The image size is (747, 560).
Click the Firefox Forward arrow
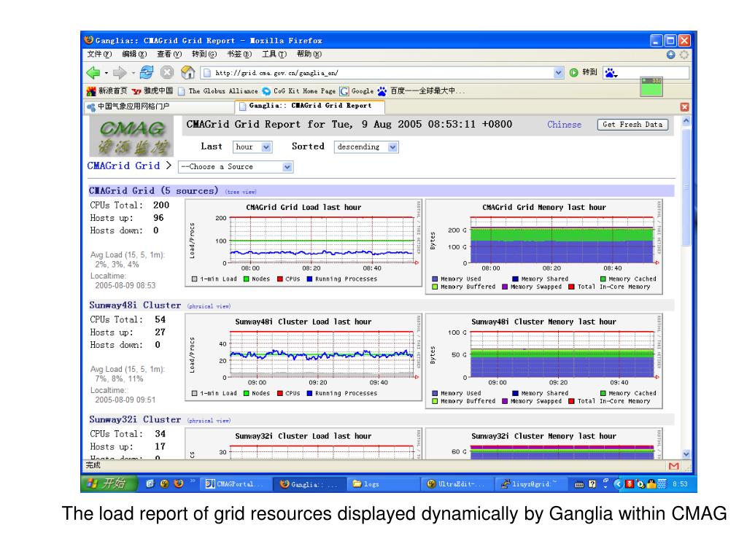point(120,73)
